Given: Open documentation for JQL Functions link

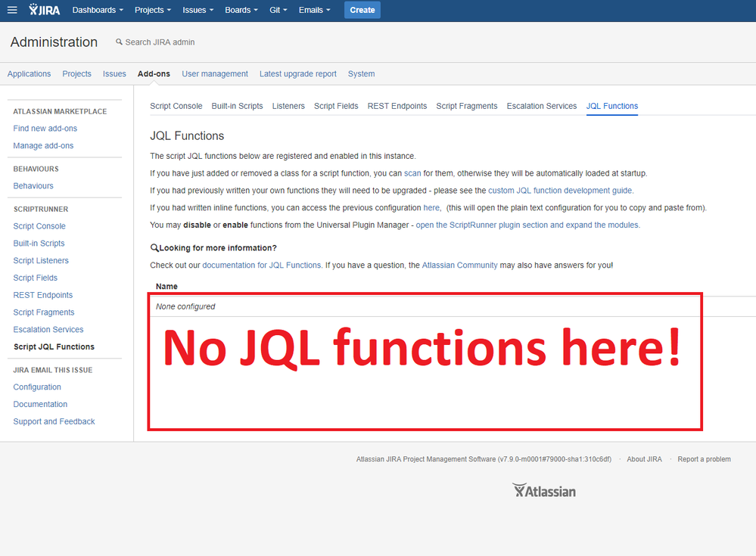Looking at the screenshot, I should tap(263, 266).
